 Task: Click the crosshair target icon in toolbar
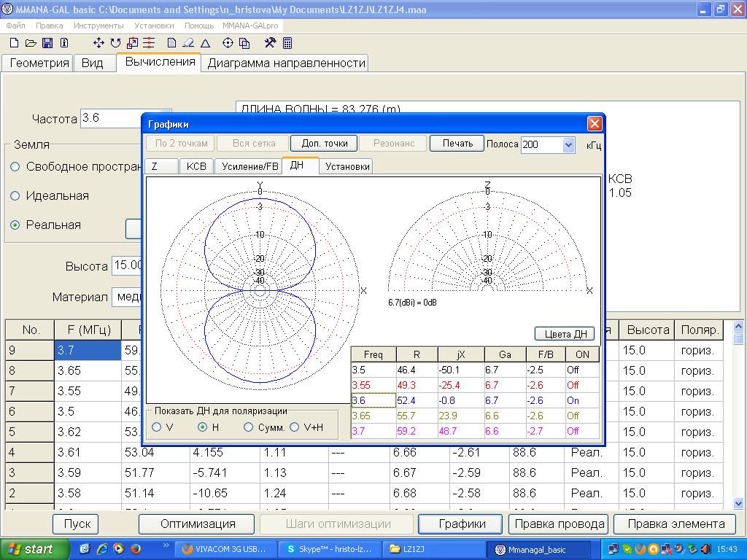228,43
